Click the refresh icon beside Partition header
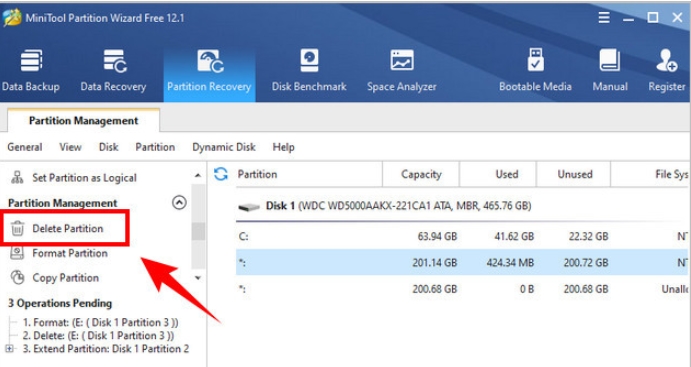The image size is (691, 367). pos(221,174)
